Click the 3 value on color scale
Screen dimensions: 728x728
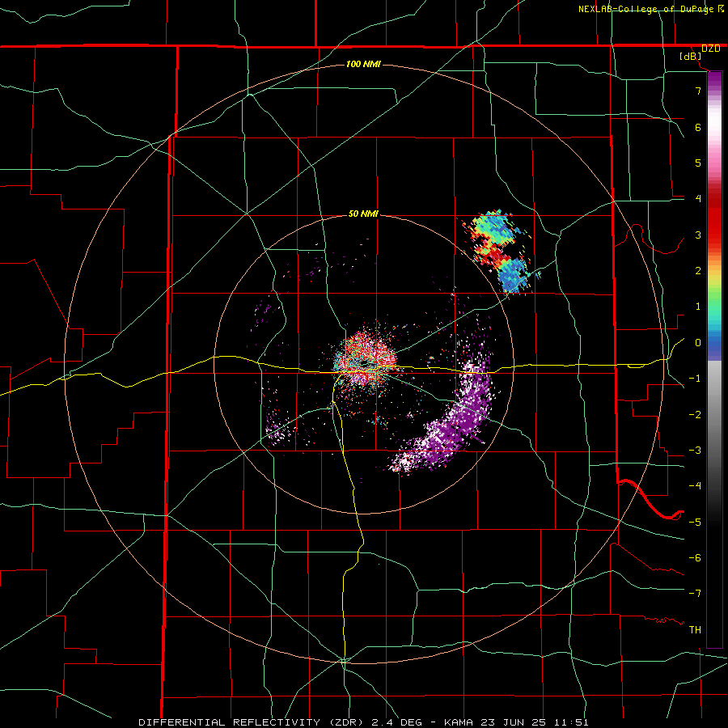click(698, 235)
